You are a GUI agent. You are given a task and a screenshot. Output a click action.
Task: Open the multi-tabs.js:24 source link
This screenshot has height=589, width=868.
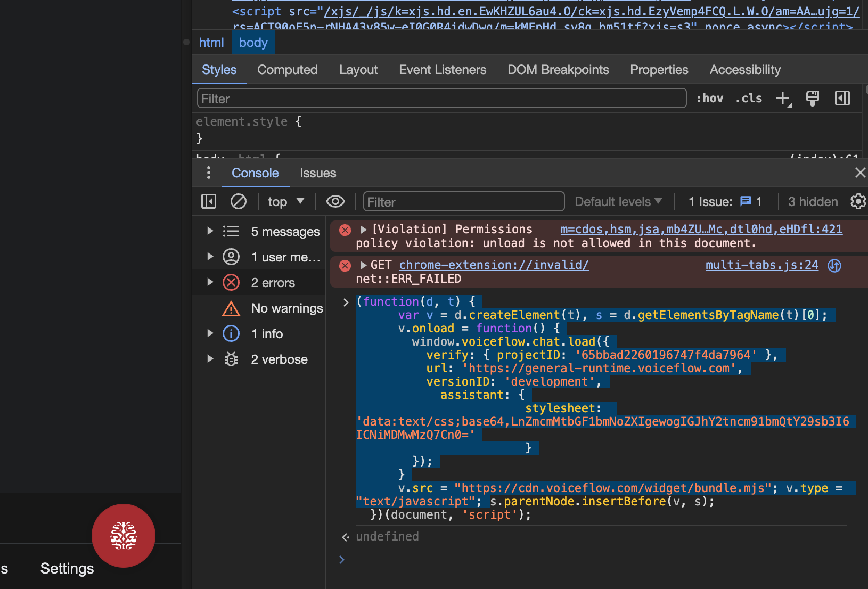[x=761, y=265]
